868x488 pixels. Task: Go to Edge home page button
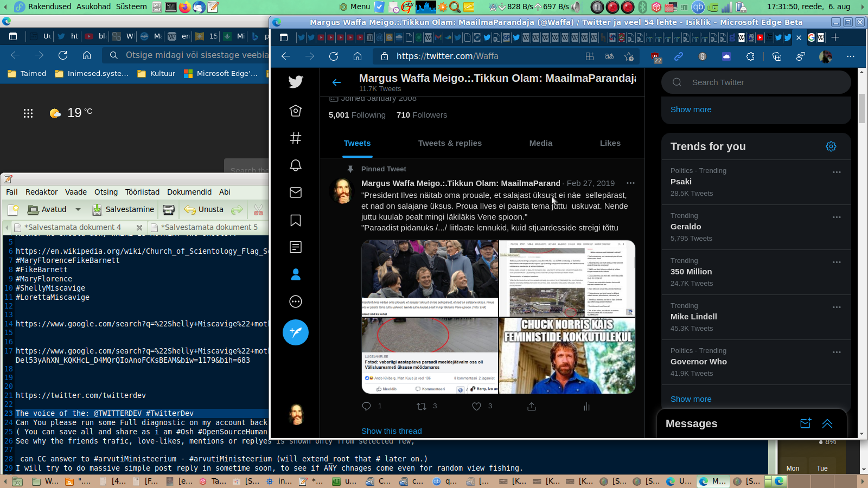(358, 56)
